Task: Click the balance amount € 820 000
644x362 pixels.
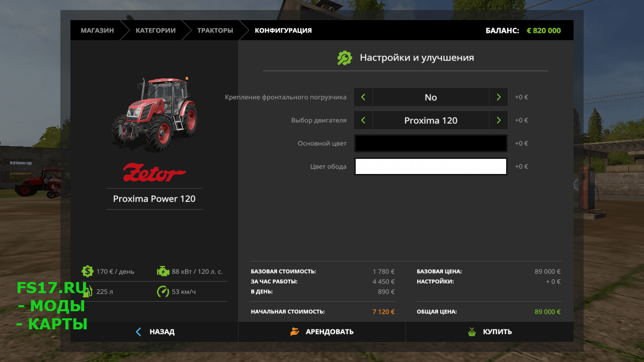Action: [544, 30]
